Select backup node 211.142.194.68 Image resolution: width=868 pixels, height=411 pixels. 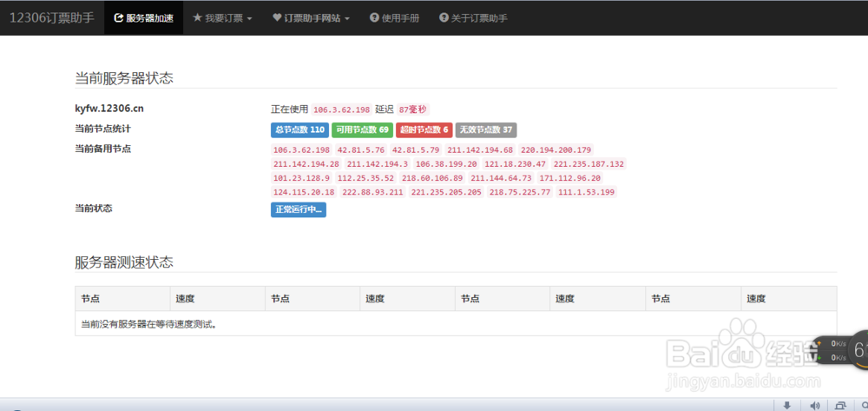480,149
